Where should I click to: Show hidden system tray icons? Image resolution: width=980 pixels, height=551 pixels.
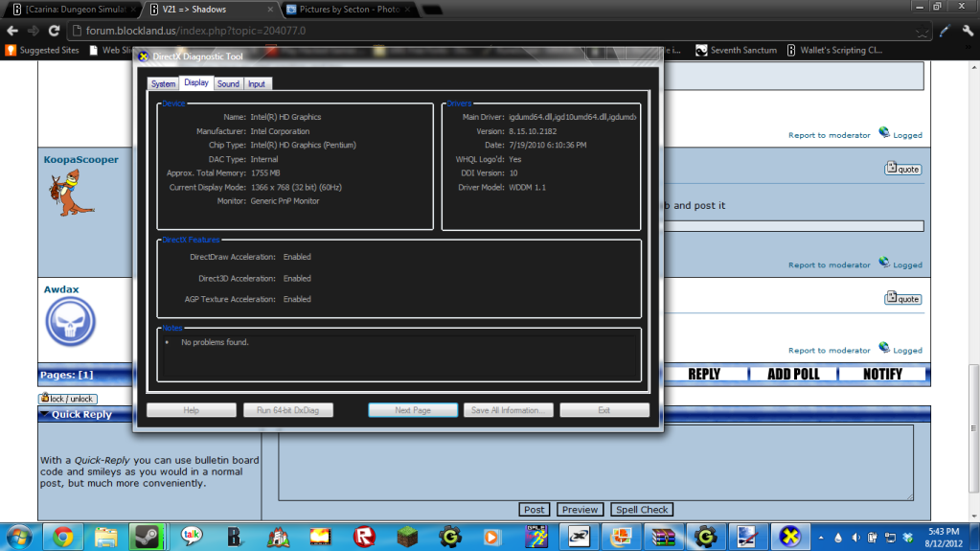coord(821,538)
